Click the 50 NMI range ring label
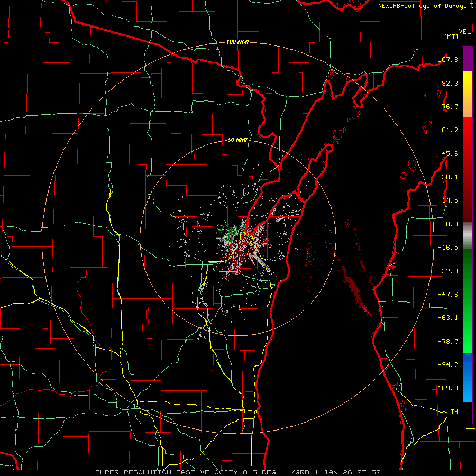This screenshot has width=476, height=476. point(237,140)
